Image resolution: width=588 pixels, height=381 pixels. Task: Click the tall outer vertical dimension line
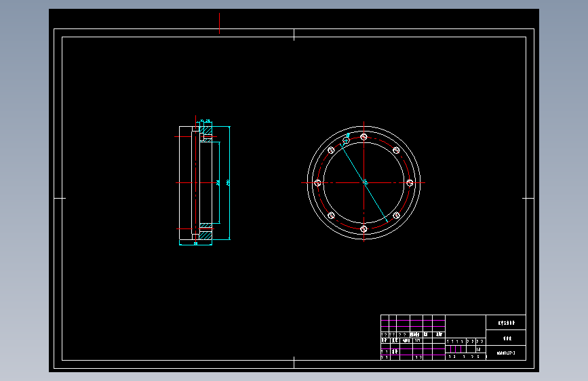(229, 183)
